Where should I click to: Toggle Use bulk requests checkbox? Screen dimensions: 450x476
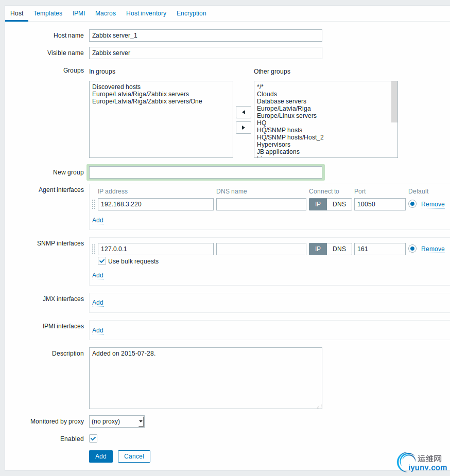click(x=102, y=261)
